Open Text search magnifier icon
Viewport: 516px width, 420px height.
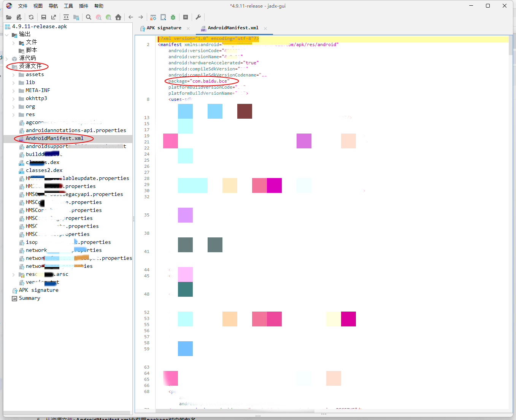pyautogui.click(x=89, y=17)
